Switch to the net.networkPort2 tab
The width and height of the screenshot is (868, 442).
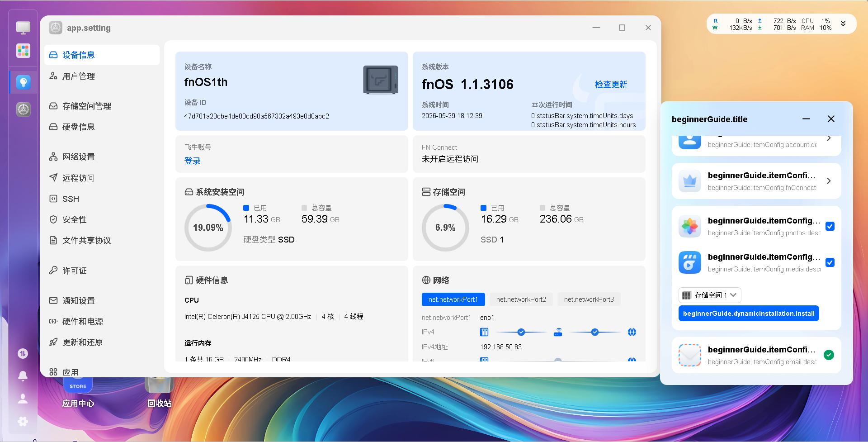click(521, 299)
